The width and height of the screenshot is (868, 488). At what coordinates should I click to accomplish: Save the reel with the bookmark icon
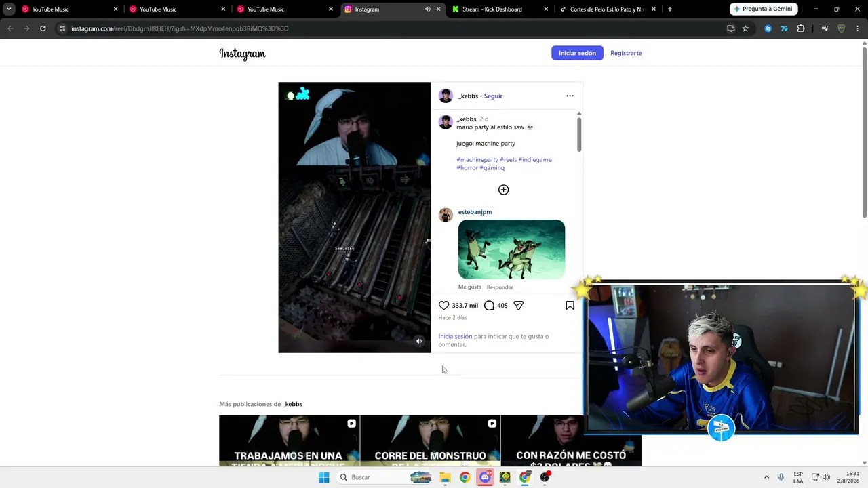(x=570, y=306)
